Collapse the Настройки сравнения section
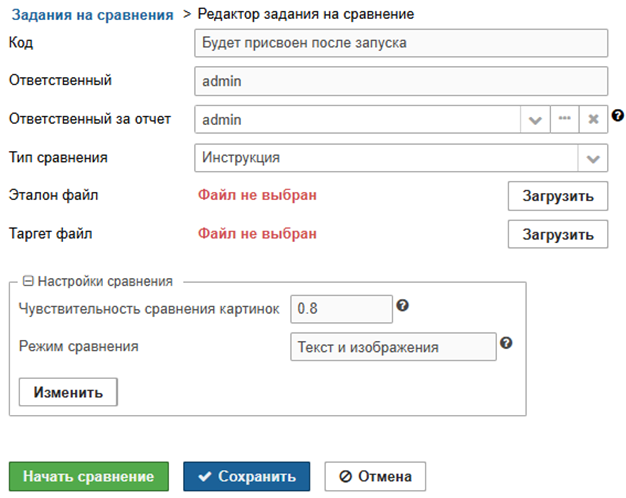This screenshot has width=626, height=498. click(x=28, y=282)
